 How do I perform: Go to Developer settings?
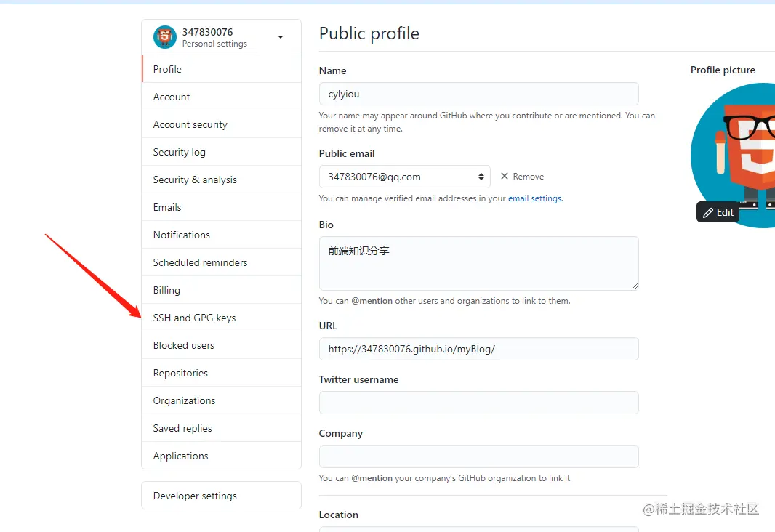[x=222, y=496]
